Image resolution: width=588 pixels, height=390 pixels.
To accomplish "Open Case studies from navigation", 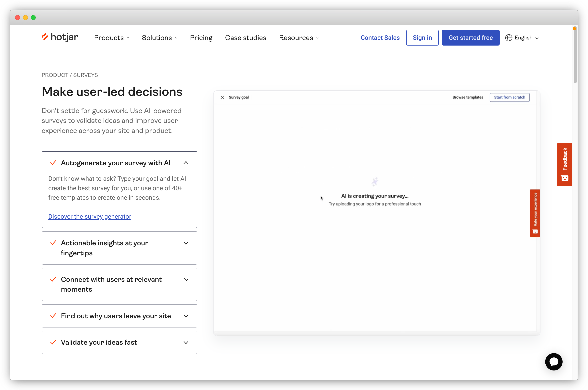I will tap(245, 38).
